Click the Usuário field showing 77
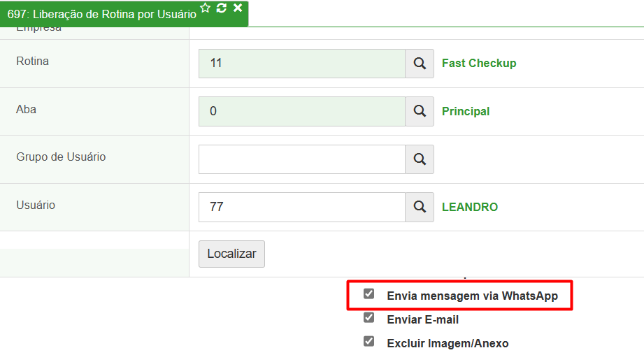This screenshot has height=355, width=644. pyautogui.click(x=302, y=207)
